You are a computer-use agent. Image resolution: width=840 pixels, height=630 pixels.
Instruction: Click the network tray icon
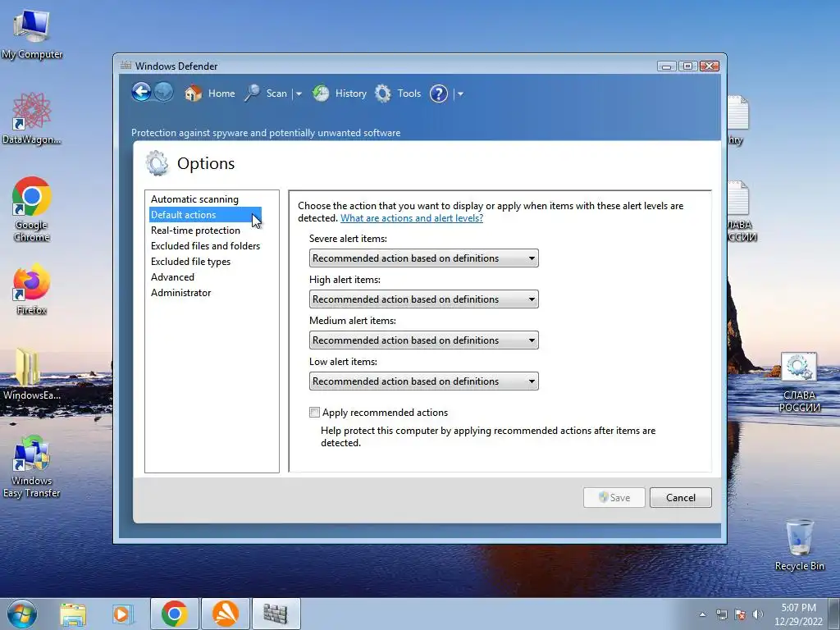tap(722, 614)
